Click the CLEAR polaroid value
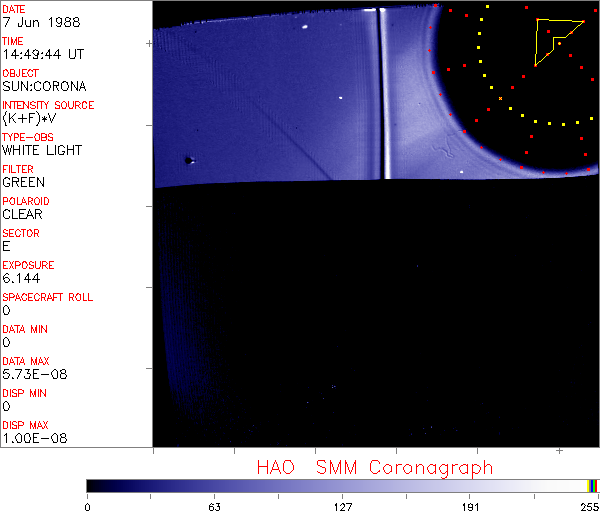This screenshot has height=512, width=600. click(22, 214)
